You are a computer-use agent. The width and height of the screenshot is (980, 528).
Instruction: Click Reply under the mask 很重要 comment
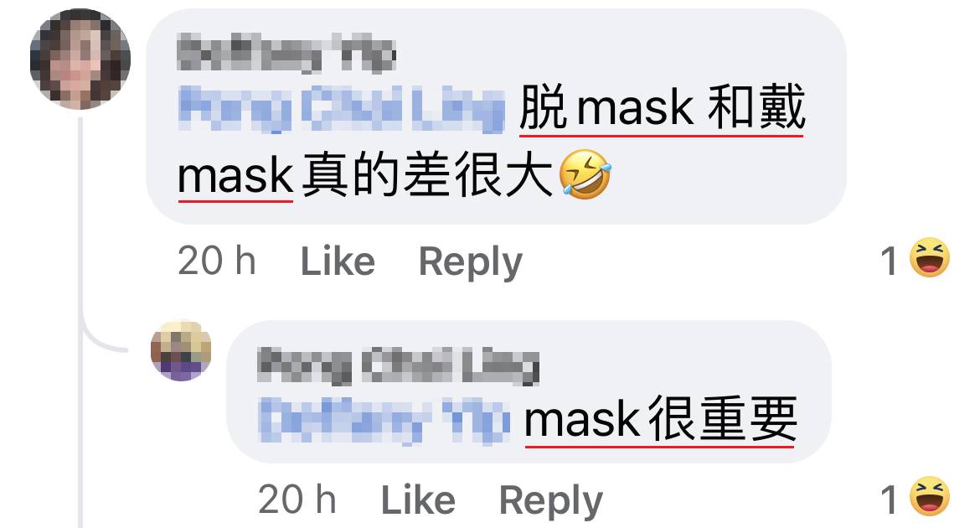coord(550,501)
